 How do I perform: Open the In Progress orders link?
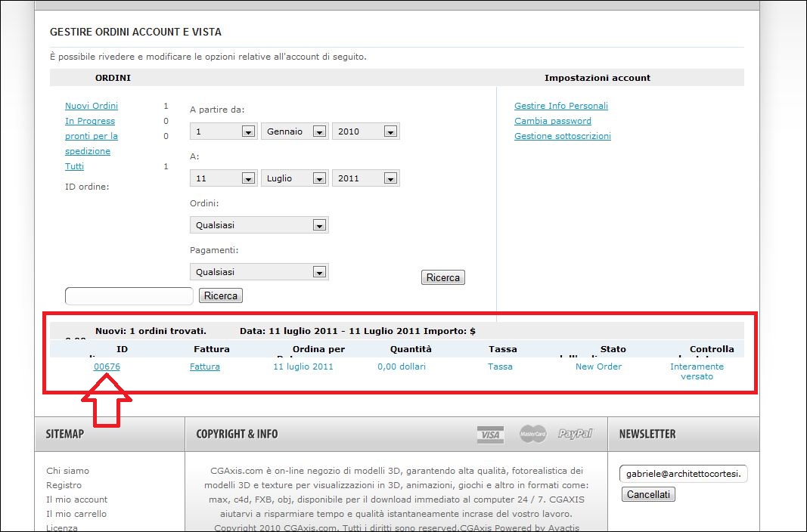(x=89, y=121)
